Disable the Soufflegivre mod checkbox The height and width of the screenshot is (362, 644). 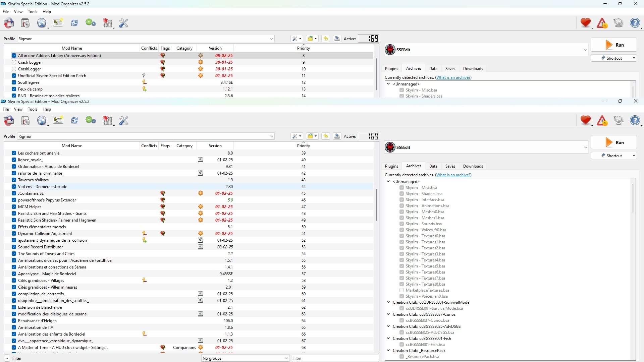[x=14, y=82]
